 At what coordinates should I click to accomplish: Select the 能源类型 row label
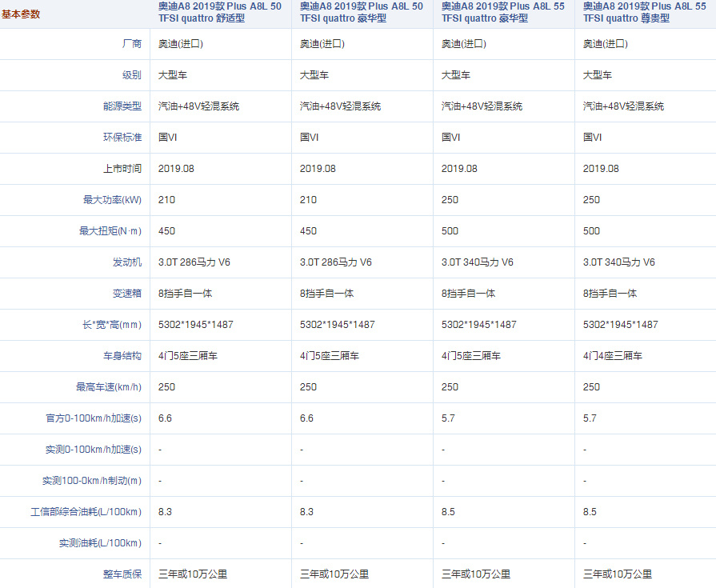point(122,106)
